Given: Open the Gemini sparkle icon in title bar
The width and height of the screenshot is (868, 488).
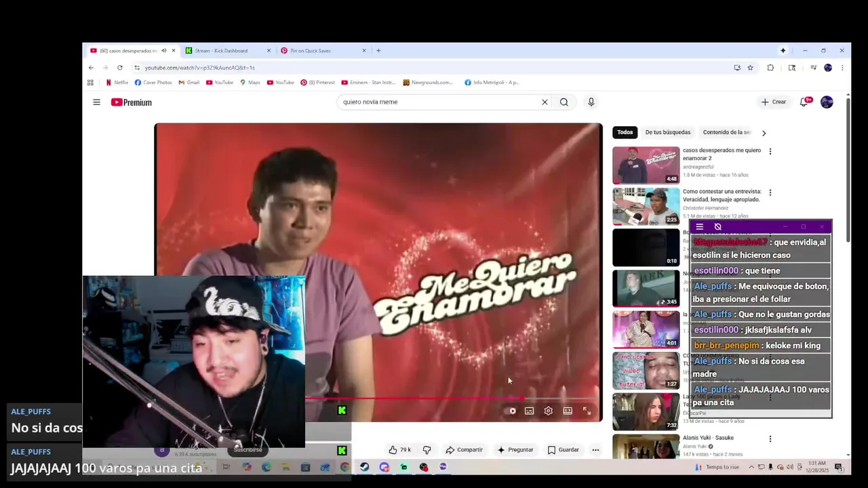Looking at the screenshot, I should 783,51.
